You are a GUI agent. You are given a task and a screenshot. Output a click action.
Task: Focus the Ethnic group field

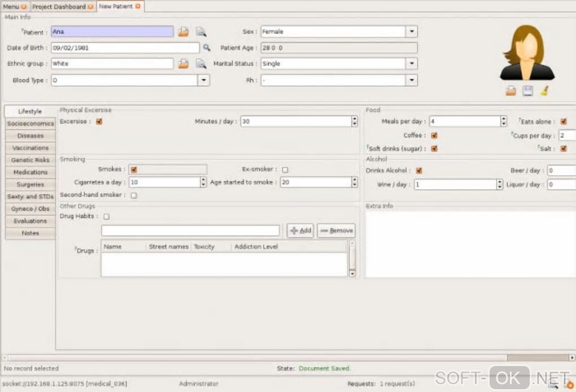pyautogui.click(x=112, y=64)
